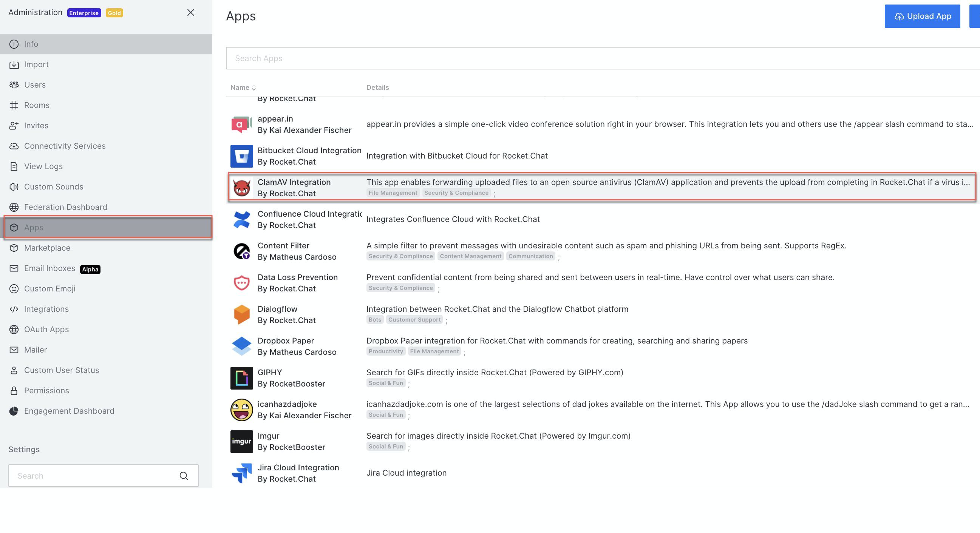
Task: Open the Data Loss Prevention app name
Action: click(297, 277)
